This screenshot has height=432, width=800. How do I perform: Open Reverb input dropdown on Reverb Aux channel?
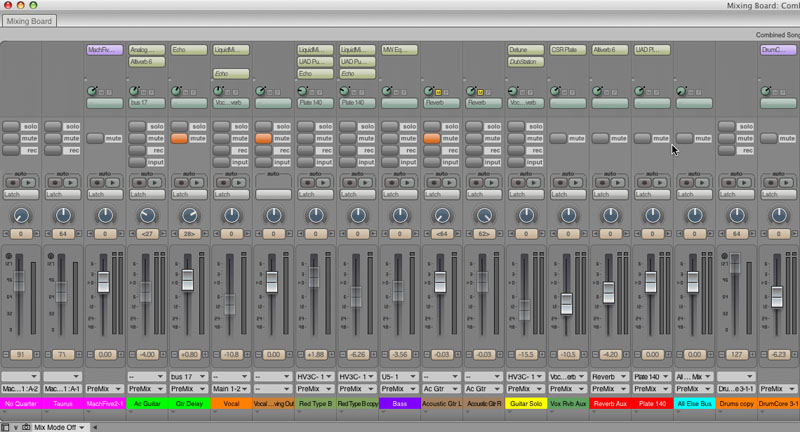[610, 377]
